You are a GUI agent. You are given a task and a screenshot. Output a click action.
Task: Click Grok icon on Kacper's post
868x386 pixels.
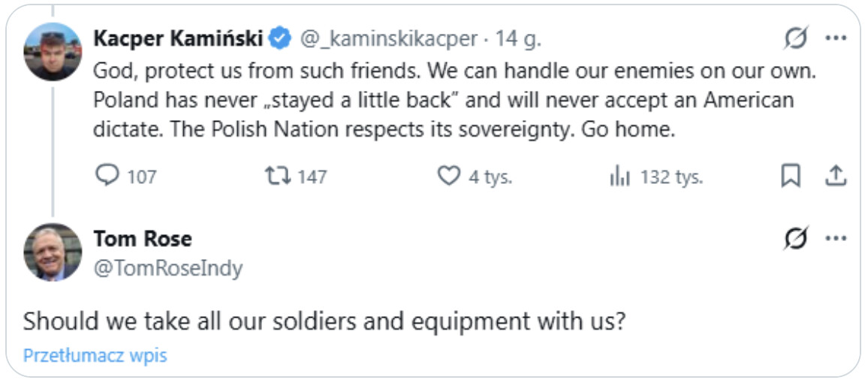(x=796, y=38)
